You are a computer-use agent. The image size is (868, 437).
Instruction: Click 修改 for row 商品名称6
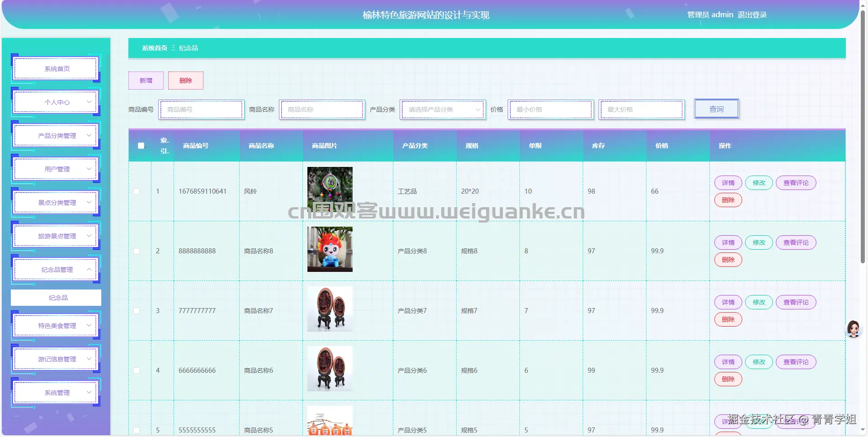[759, 362]
